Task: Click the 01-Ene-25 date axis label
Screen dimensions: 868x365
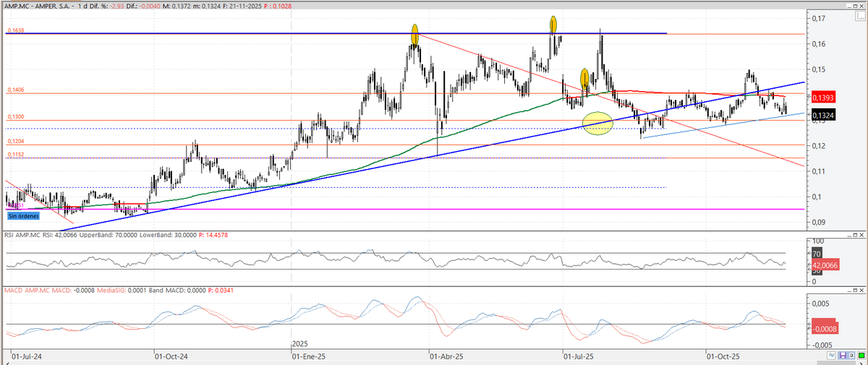Action: 308,356
